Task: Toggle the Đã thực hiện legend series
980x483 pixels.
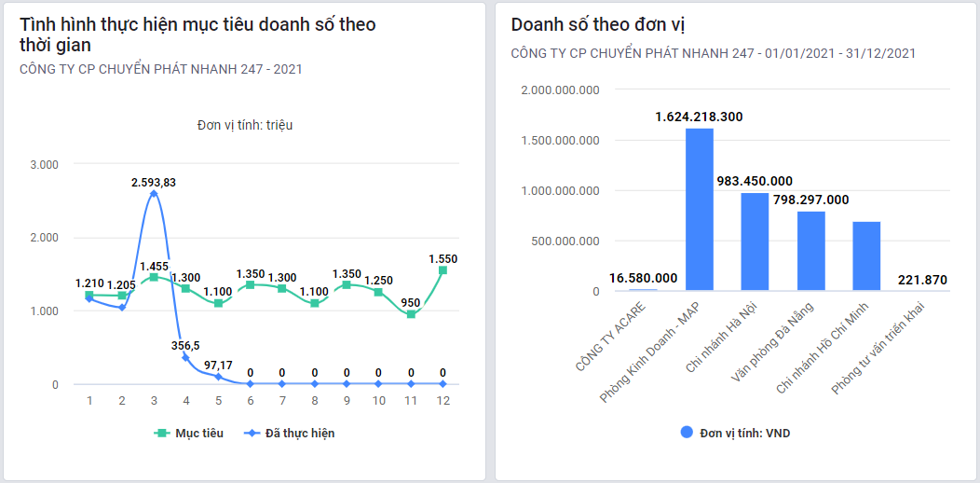Action: (x=289, y=433)
